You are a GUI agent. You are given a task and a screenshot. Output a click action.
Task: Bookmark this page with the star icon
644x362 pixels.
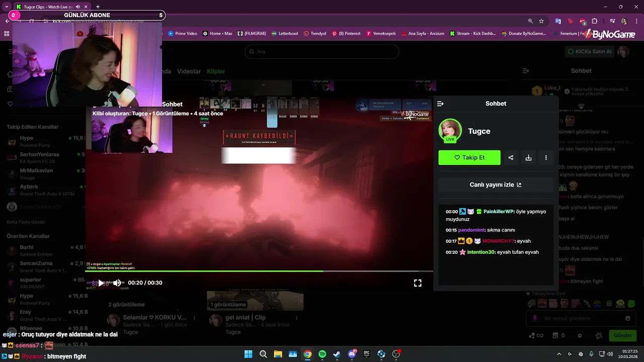point(541,21)
